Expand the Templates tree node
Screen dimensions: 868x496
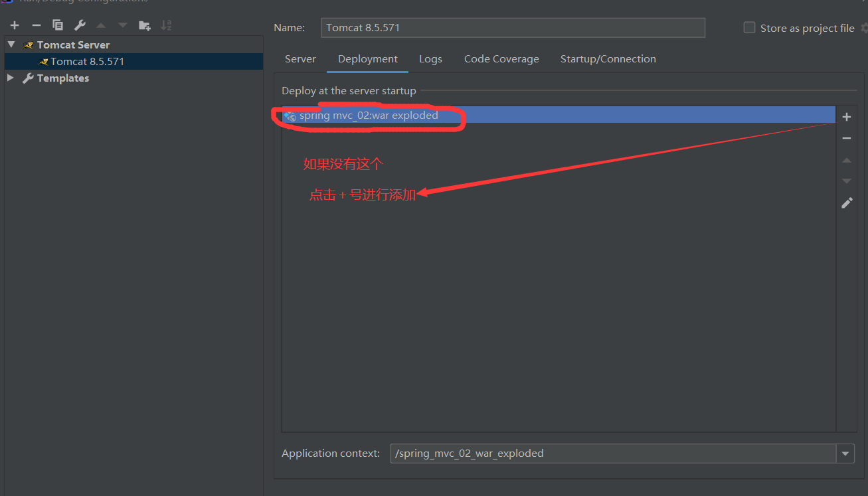11,78
